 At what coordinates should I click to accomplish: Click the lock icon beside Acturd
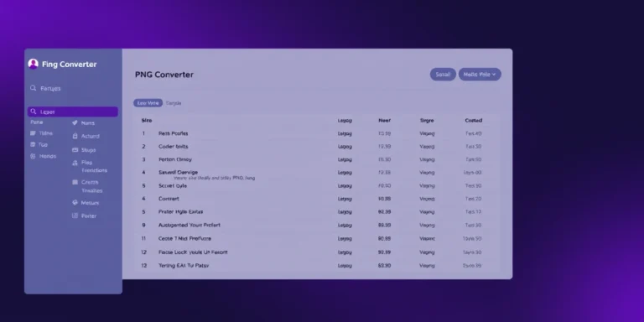75,136
